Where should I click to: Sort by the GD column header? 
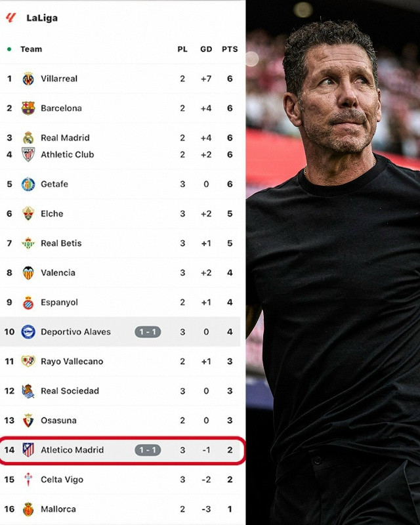point(206,49)
